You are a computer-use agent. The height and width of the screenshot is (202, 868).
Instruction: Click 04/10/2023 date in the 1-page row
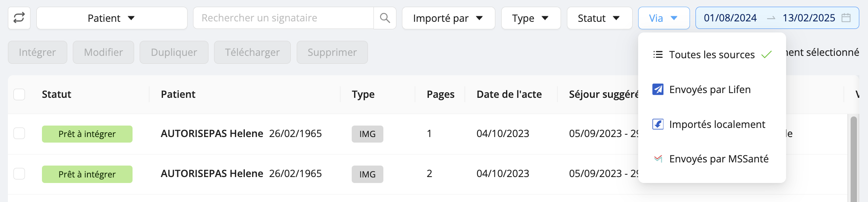click(x=503, y=133)
